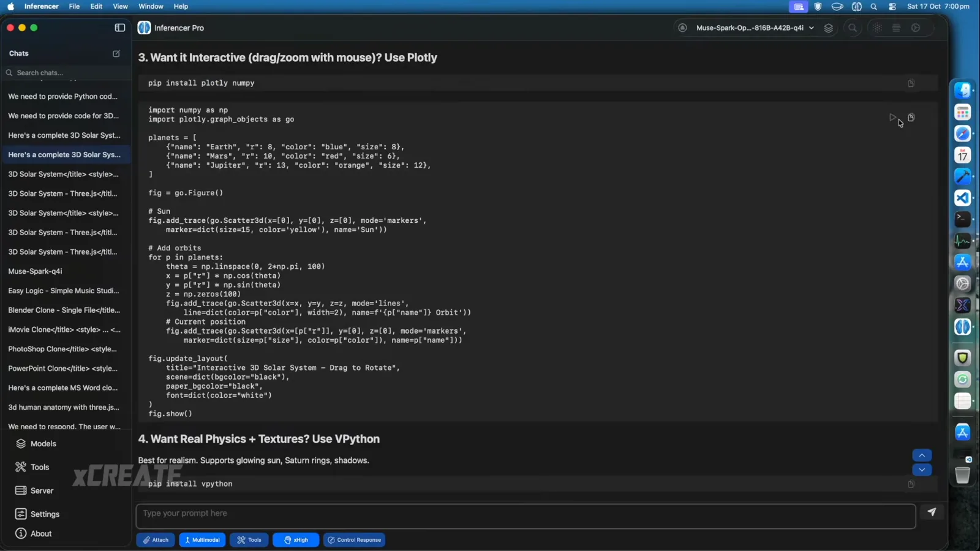Jump down with the blue chevron button

coord(922,470)
